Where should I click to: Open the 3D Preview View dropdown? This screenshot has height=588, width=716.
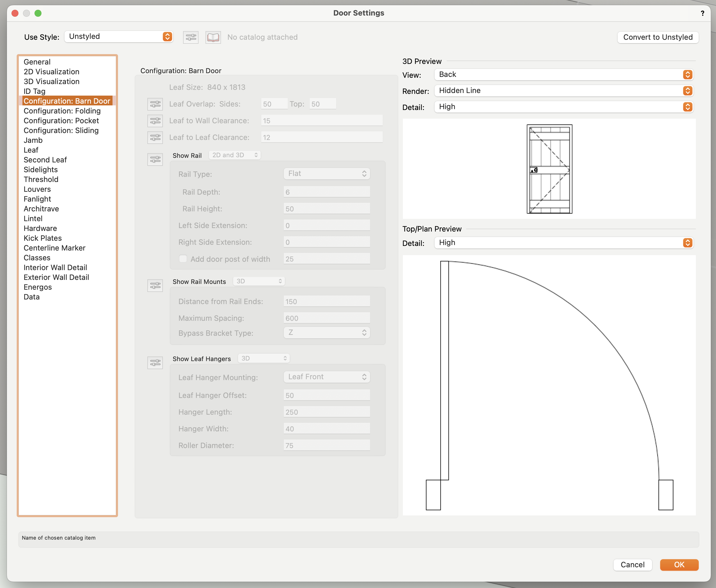click(x=564, y=75)
